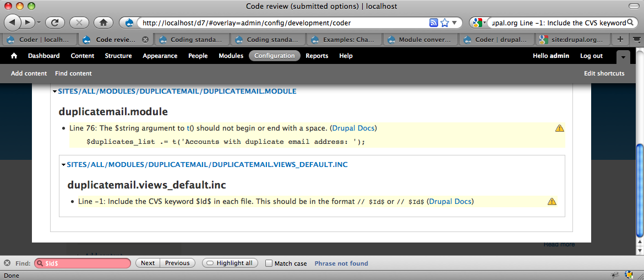
Task: Go back with the browser Back arrow
Action: pyautogui.click(x=12, y=23)
